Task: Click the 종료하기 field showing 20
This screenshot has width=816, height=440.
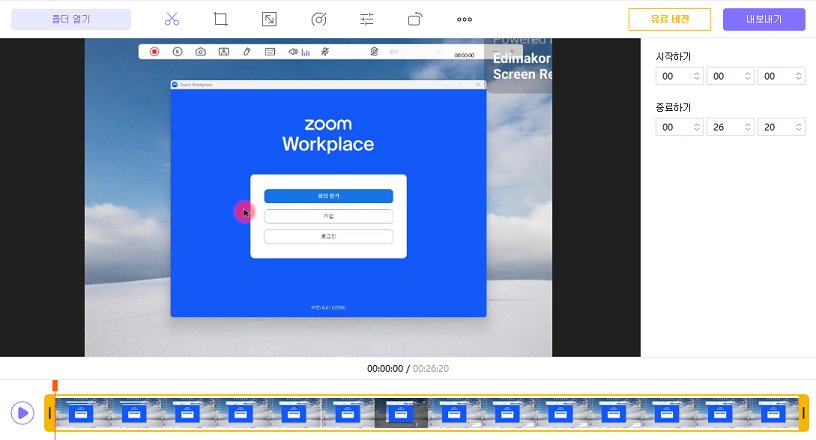Action: click(x=781, y=127)
